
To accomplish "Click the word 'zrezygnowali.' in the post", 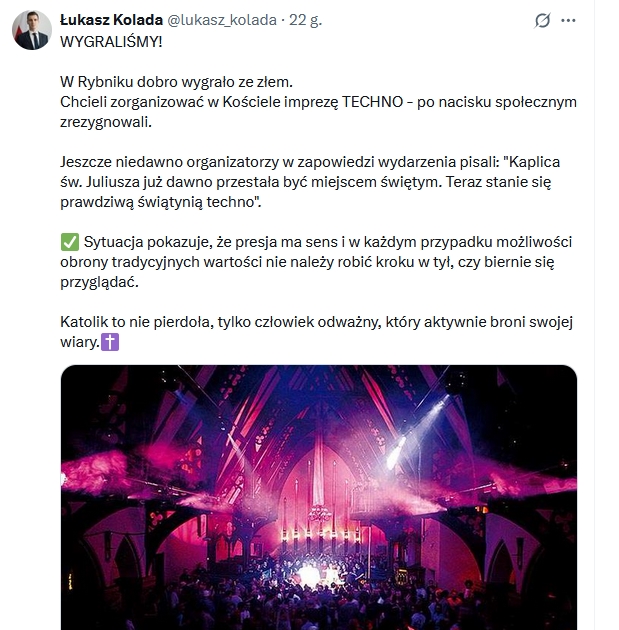I will coord(107,121).
